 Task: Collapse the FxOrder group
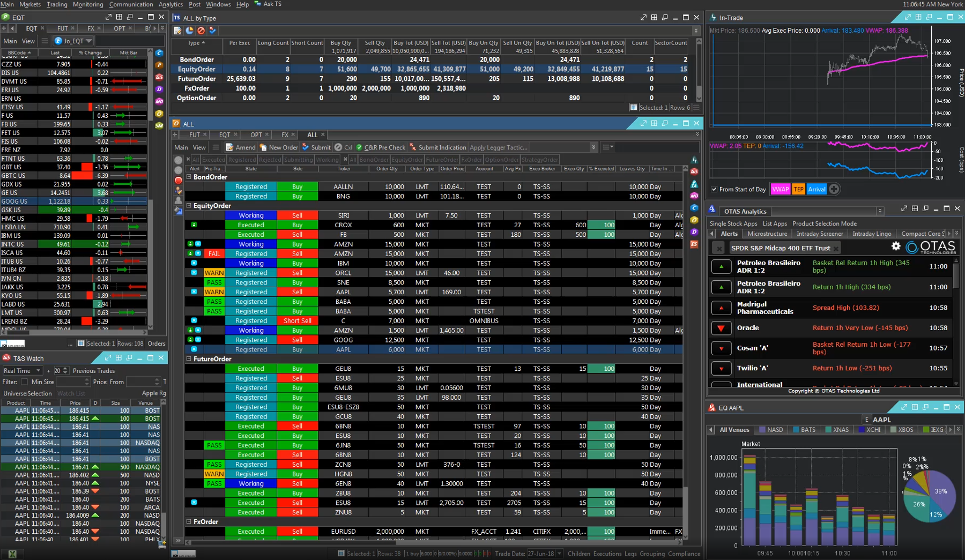[x=189, y=521]
